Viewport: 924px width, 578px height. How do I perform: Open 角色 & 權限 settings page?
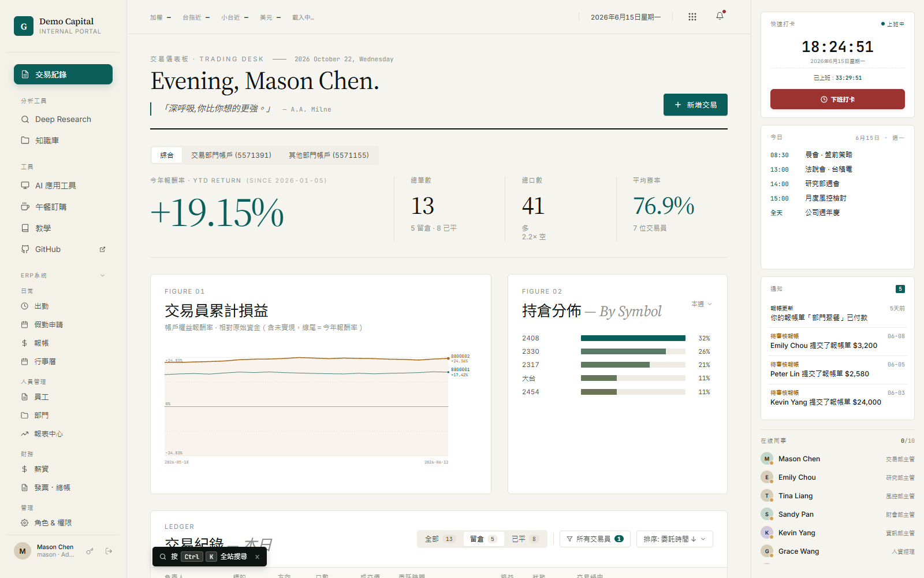63,523
